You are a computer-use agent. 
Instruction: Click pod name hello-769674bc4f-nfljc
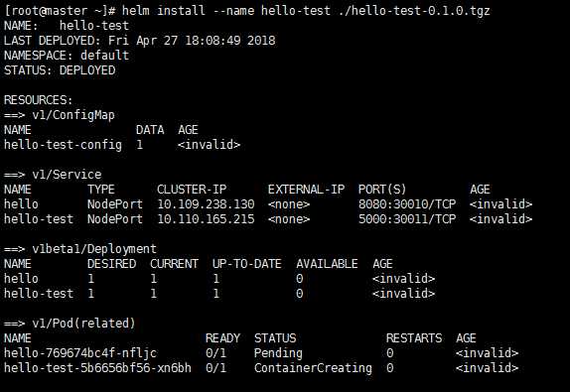point(80,353)
